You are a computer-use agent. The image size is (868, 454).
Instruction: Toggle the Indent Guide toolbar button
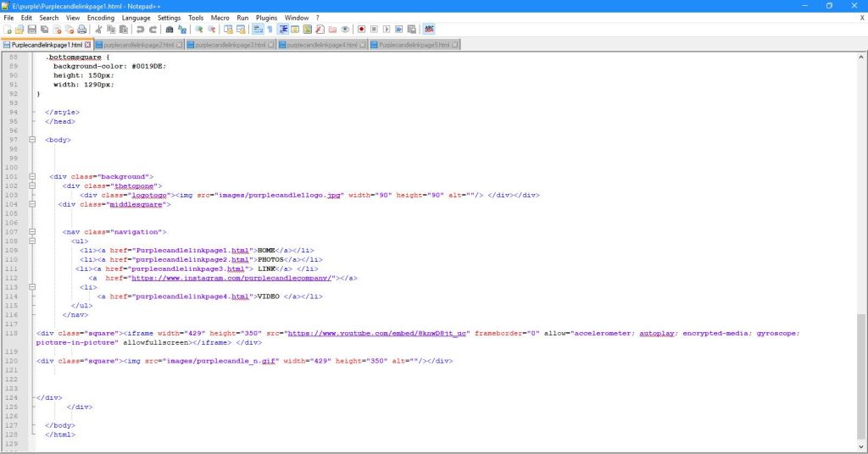(283, 30)
